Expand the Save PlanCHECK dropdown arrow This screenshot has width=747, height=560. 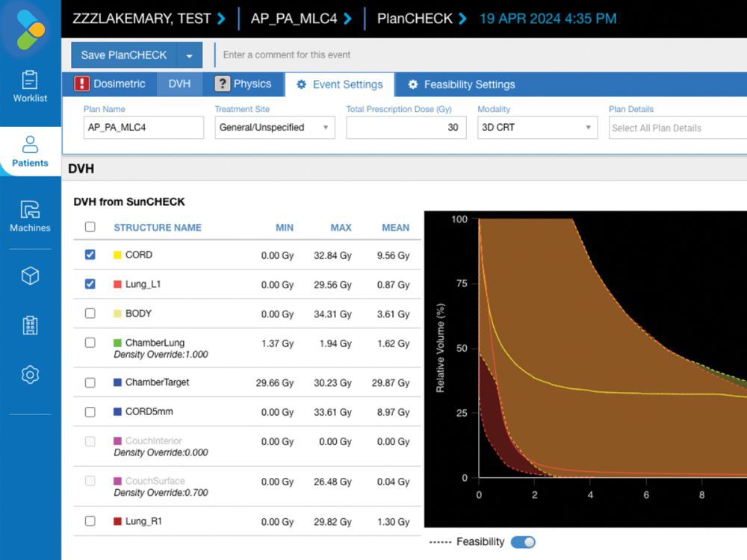tap(190, 55)
